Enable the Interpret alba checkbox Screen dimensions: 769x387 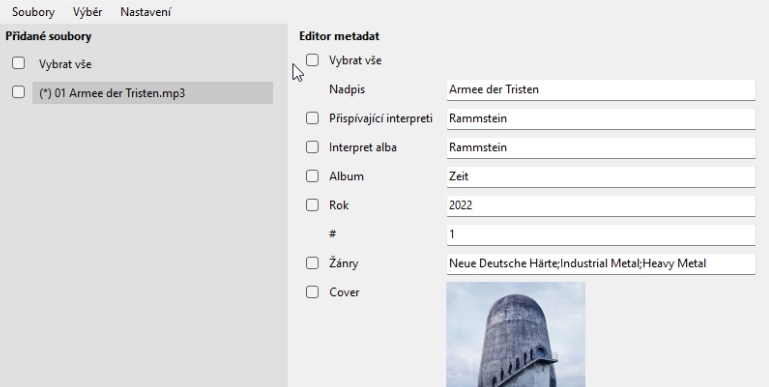point(312,147)
